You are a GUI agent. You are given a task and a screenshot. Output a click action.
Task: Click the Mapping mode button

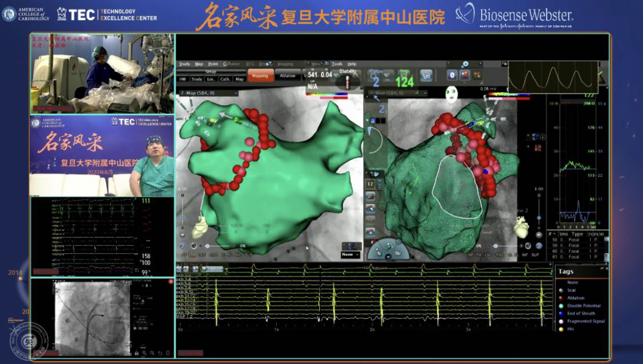point(260,76)
